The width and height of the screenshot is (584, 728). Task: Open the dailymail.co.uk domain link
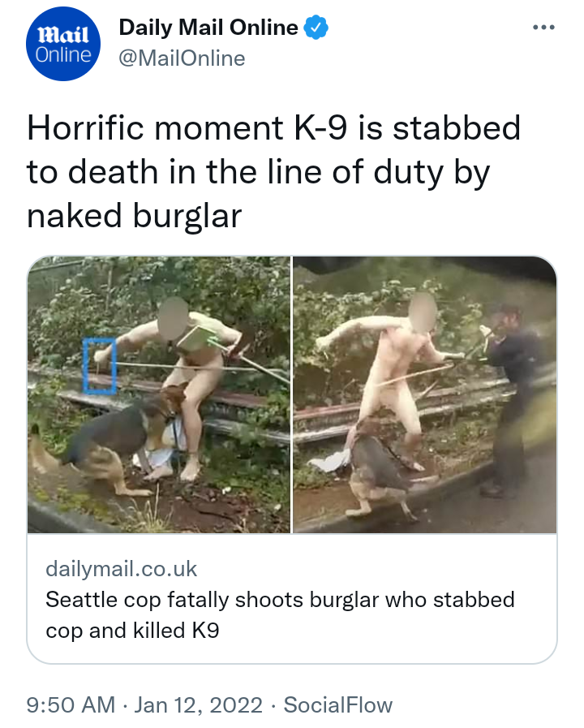pos(121,569)
